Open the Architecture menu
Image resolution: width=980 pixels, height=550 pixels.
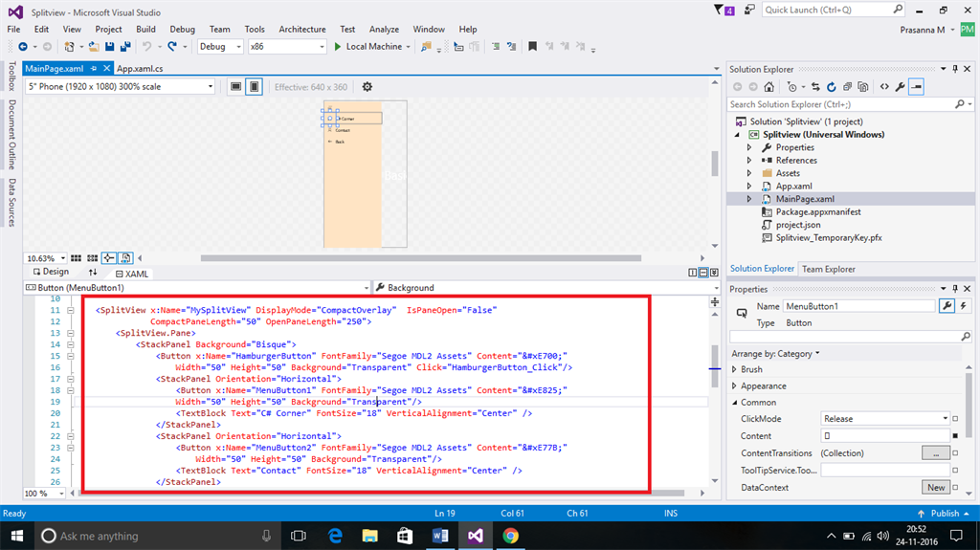tap(302, 30)
